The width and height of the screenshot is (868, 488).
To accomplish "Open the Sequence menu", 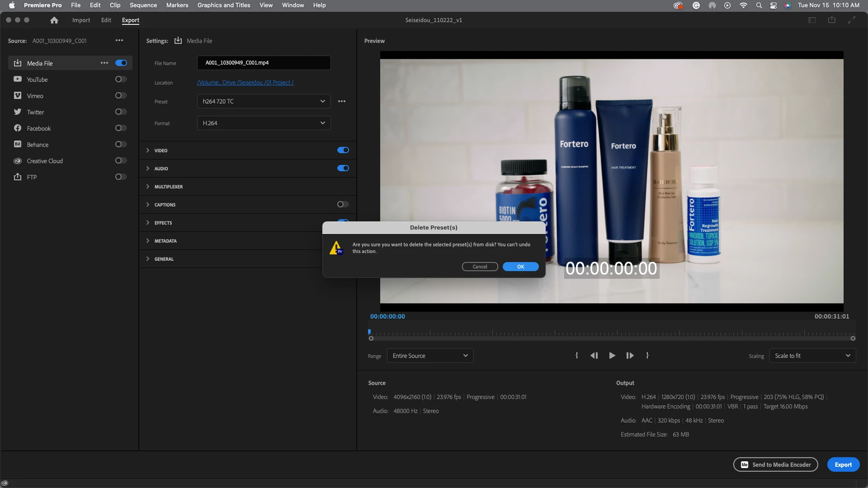I will [143, 5].
